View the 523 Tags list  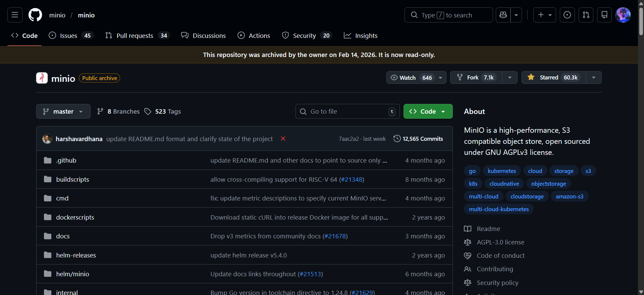click(x=163, y=112)
